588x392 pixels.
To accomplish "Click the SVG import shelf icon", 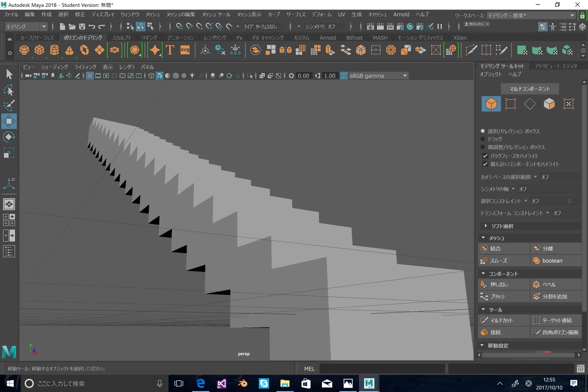I will pos(185,50).
